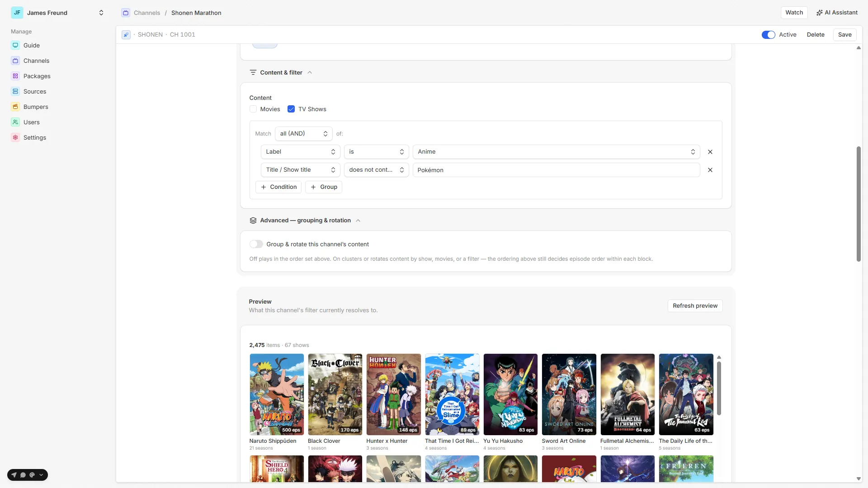
Task: Click the preview grid scrollbar
Action: [719, 388]
